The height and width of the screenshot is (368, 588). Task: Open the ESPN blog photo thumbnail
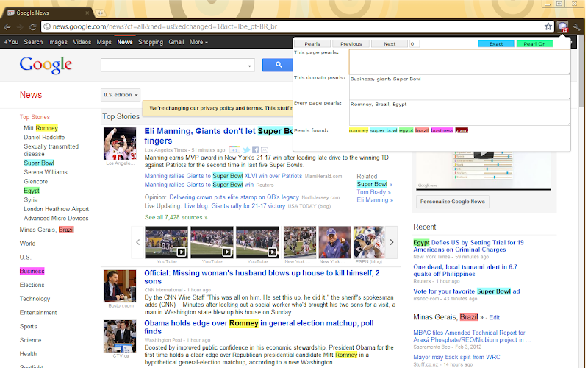click(x=369, y=242)
